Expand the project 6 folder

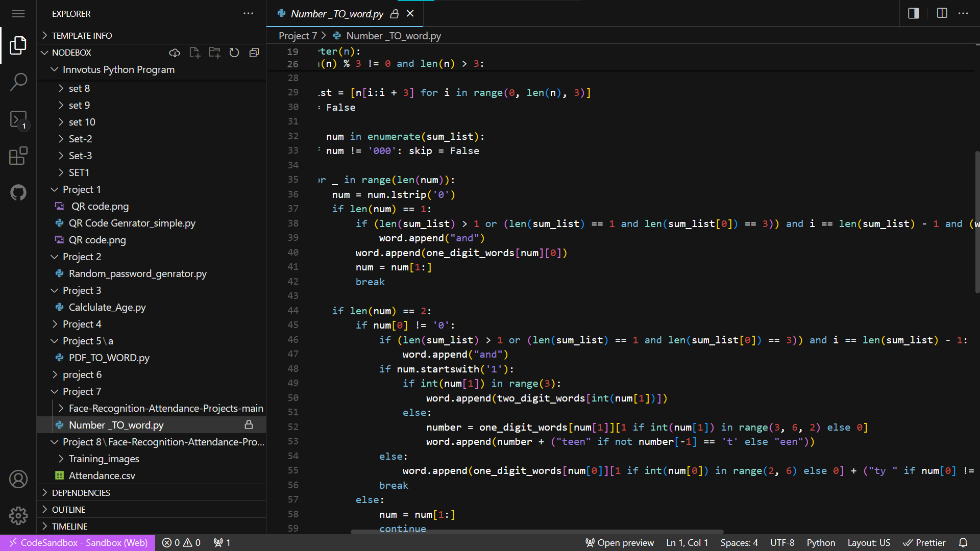point(152,374)
